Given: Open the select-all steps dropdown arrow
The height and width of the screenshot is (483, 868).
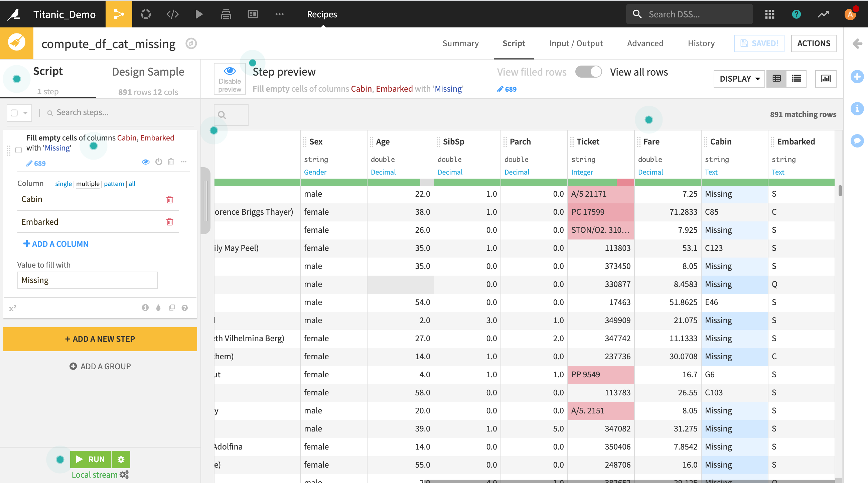Looking at the screenshot, I should (25, 113).
